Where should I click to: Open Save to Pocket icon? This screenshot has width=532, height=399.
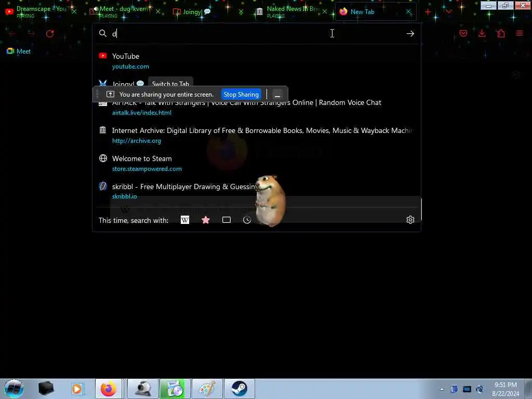tap(463, 33)
